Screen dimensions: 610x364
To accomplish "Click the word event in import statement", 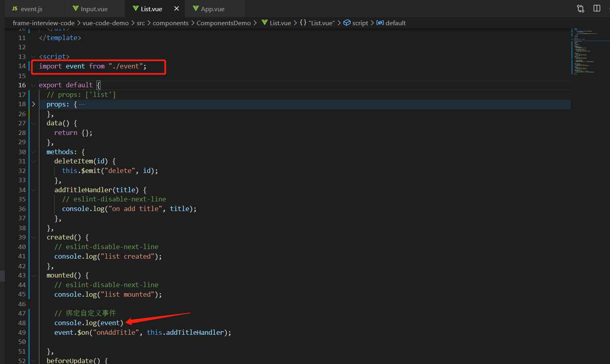I will [x=75, y=66].
